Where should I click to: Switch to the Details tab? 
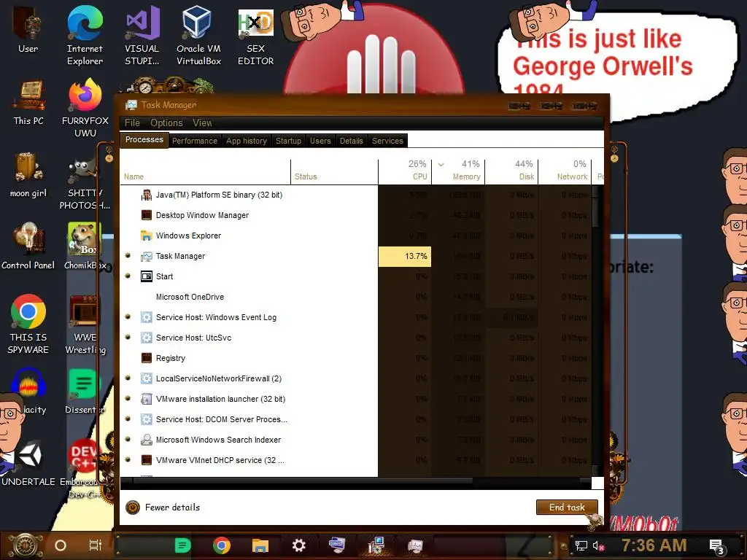(351, 141)
